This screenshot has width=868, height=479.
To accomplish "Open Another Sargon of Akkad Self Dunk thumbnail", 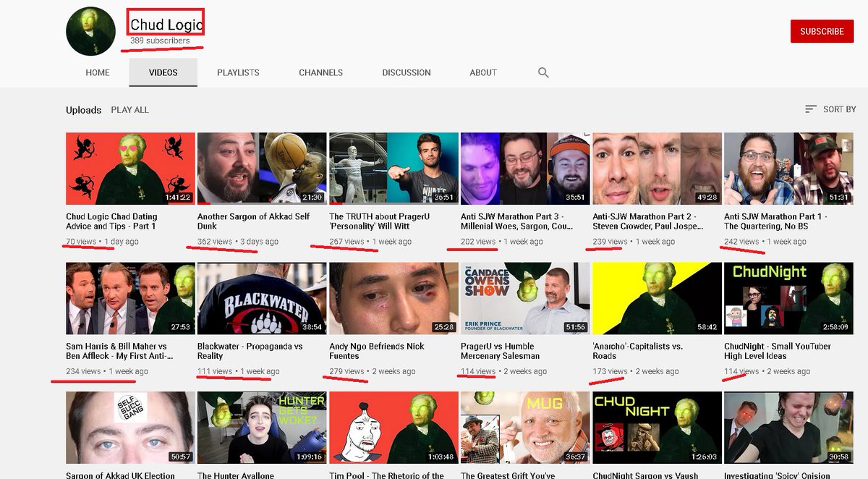I will [262, 169].
